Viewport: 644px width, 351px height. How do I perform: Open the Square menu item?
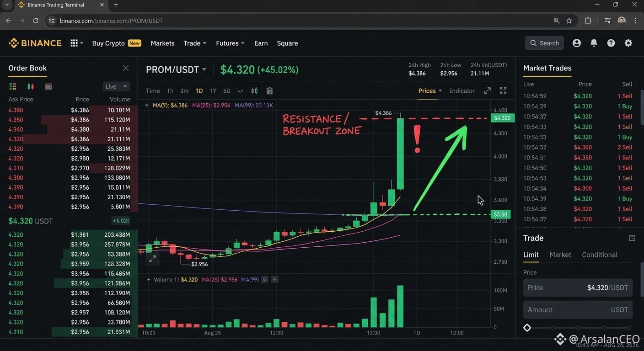287,43
